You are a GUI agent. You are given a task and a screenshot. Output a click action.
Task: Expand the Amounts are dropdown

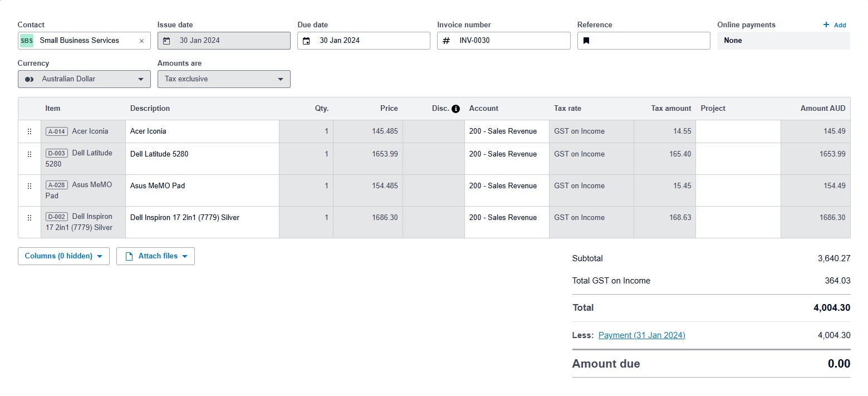(224, 79)
